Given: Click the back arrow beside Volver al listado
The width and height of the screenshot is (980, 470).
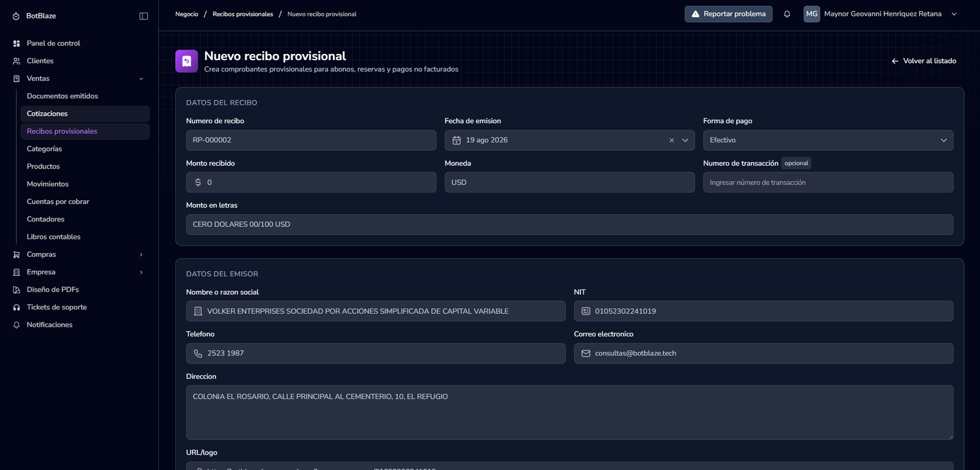Looking at the screenshot, I should pyautogui.click(x=895, y=61).
